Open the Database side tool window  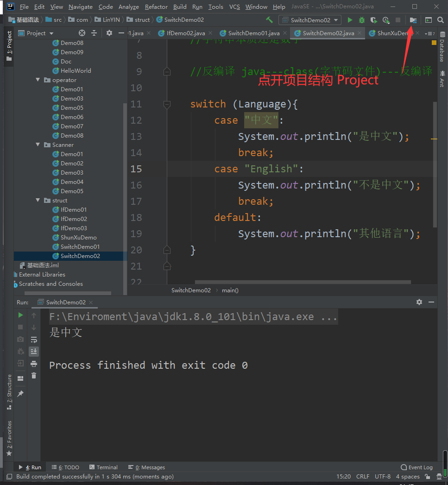[x=442, y=46]
